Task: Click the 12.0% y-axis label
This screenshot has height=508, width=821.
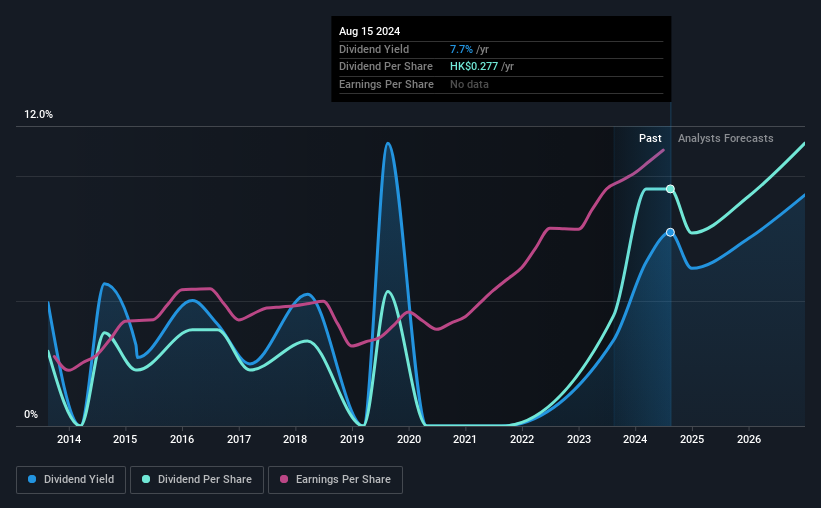Action: [x=39, y=115]
